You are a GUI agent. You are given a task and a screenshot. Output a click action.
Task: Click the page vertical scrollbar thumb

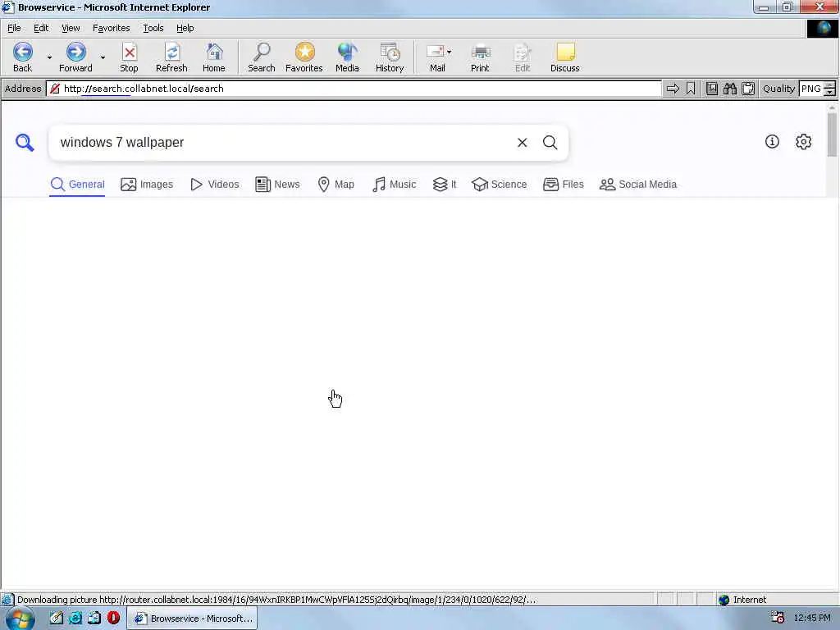click(832, 135)
